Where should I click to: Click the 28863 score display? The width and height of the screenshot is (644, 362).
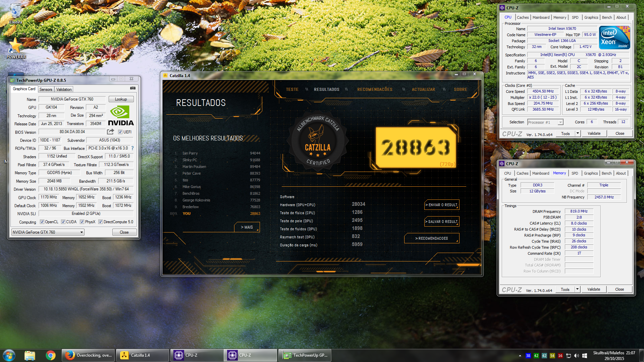point(415,147)
